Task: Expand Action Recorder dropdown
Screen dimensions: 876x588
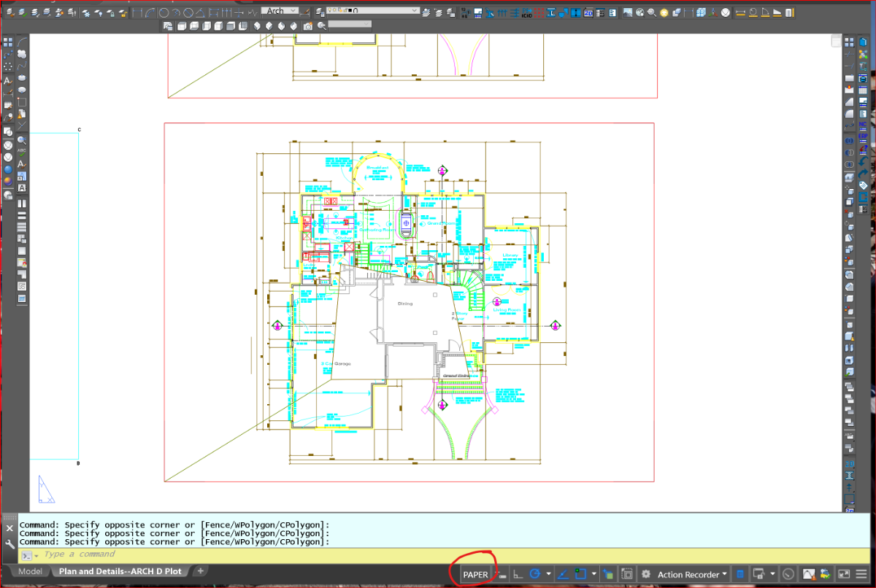Action: tap(725, 574)
